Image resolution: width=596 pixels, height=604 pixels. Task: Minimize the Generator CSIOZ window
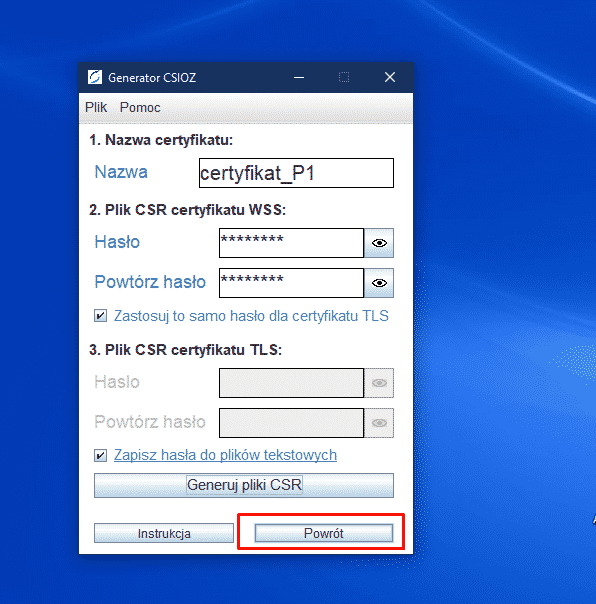pos(299,77)
